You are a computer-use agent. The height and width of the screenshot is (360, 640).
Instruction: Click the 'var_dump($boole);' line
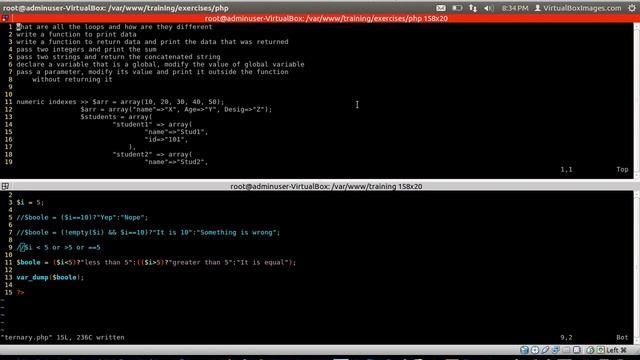(50, 277)
